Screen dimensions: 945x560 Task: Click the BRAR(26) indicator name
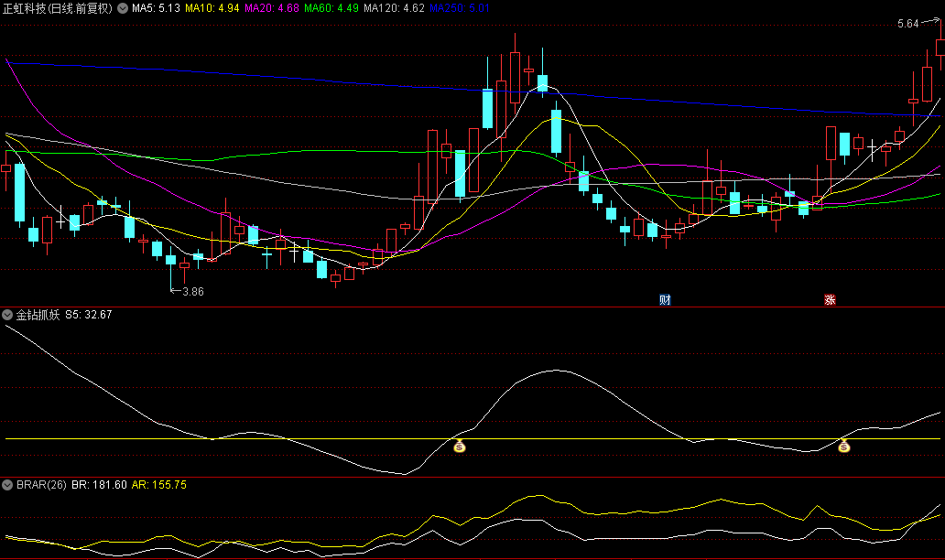click(x=42, y=484)
